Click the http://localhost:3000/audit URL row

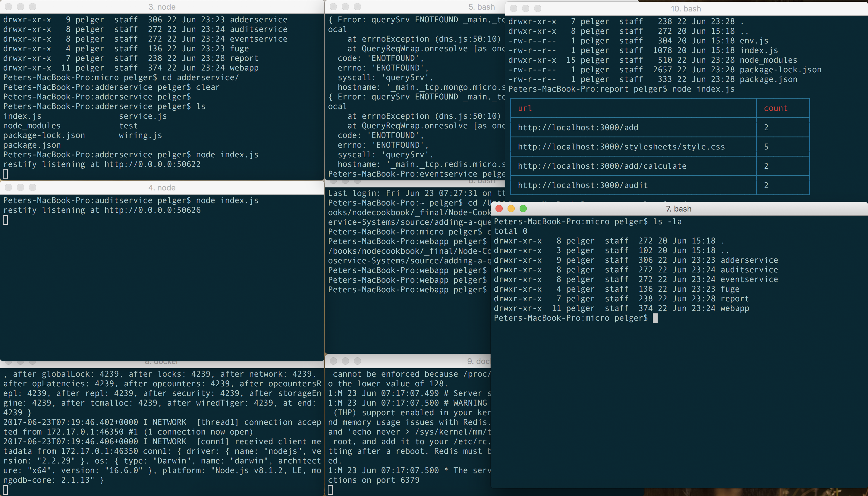[x=583, y=185]
